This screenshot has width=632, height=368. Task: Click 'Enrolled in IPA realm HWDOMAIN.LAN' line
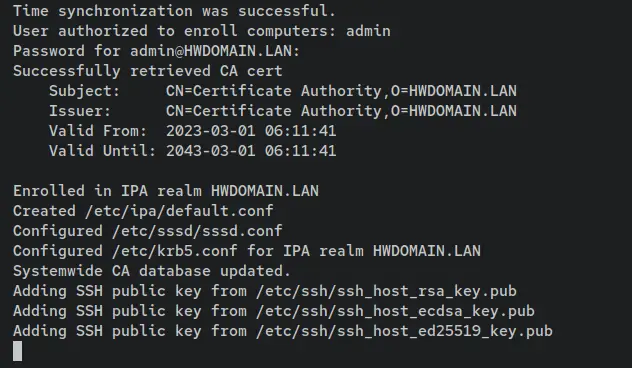point(166,191)
